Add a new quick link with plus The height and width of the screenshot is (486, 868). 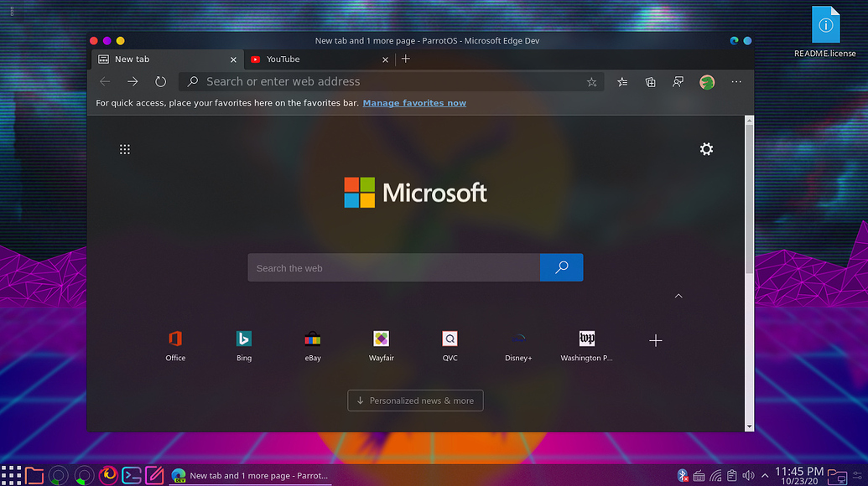pyautogui.click(x=656, y=340)
